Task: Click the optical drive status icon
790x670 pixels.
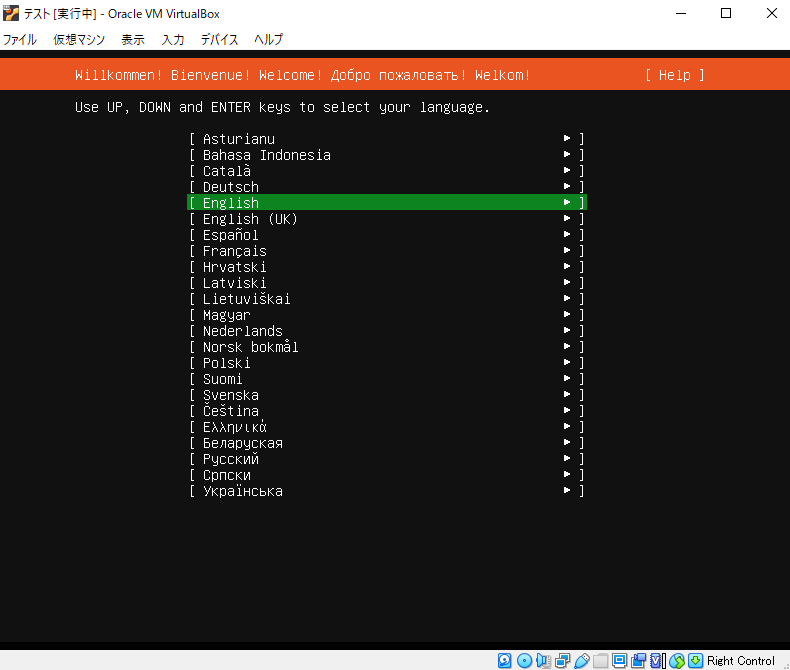Action: (524, 660)
